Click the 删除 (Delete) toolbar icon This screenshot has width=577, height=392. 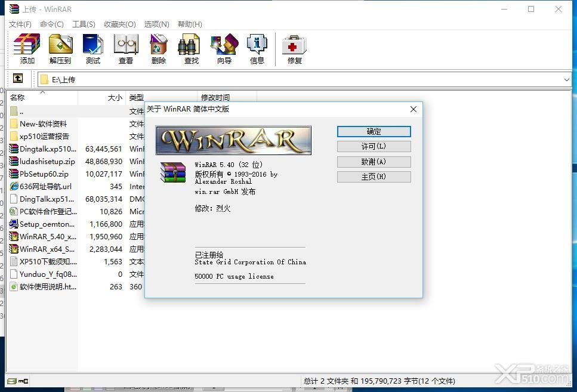click(x=159, y=44)
